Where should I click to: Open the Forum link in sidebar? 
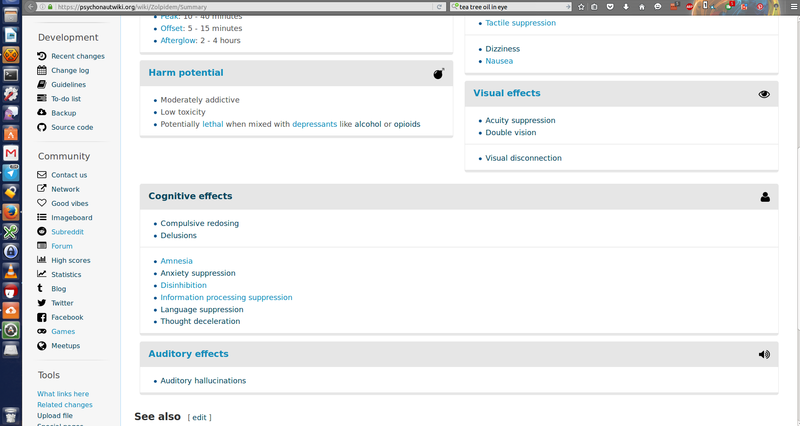tap(62, 246)
